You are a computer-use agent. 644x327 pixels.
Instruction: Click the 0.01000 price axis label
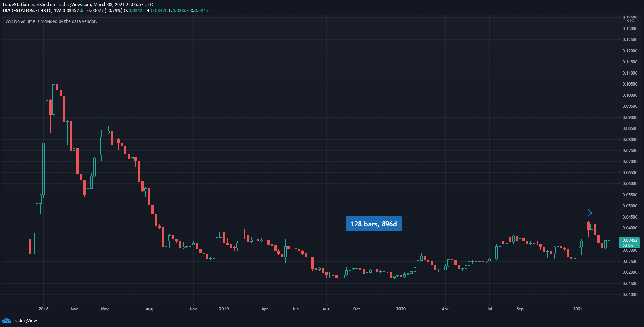(630, 295)
